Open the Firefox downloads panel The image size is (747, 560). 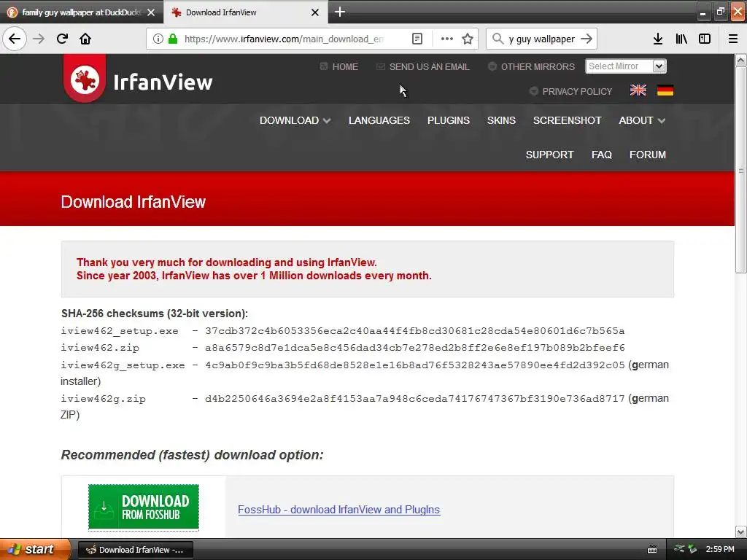tap(658, 39)
